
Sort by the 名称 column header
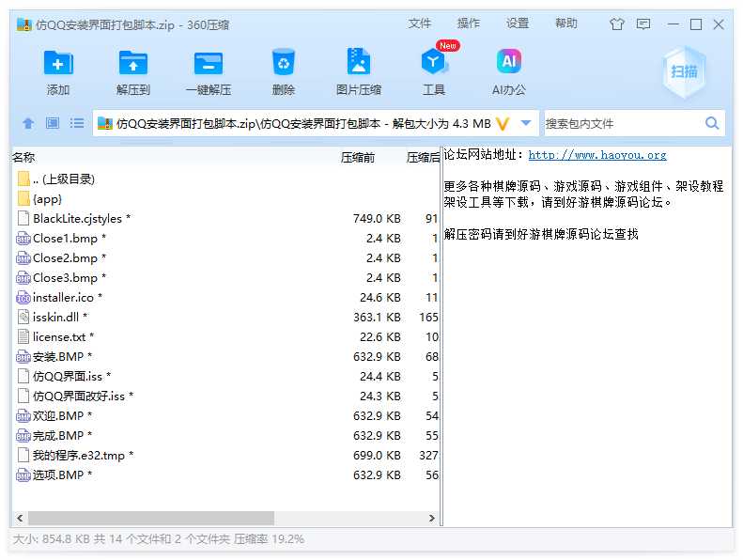point(23,158)
